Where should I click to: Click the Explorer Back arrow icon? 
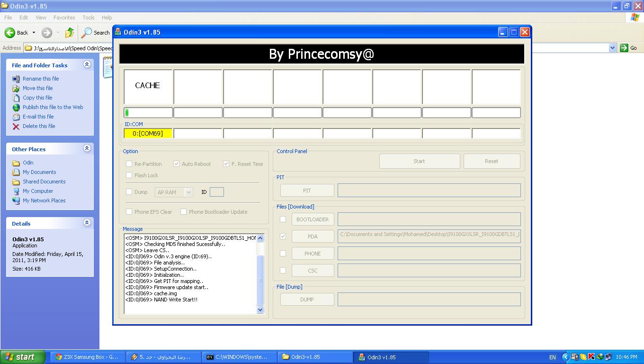pos(9,33)
